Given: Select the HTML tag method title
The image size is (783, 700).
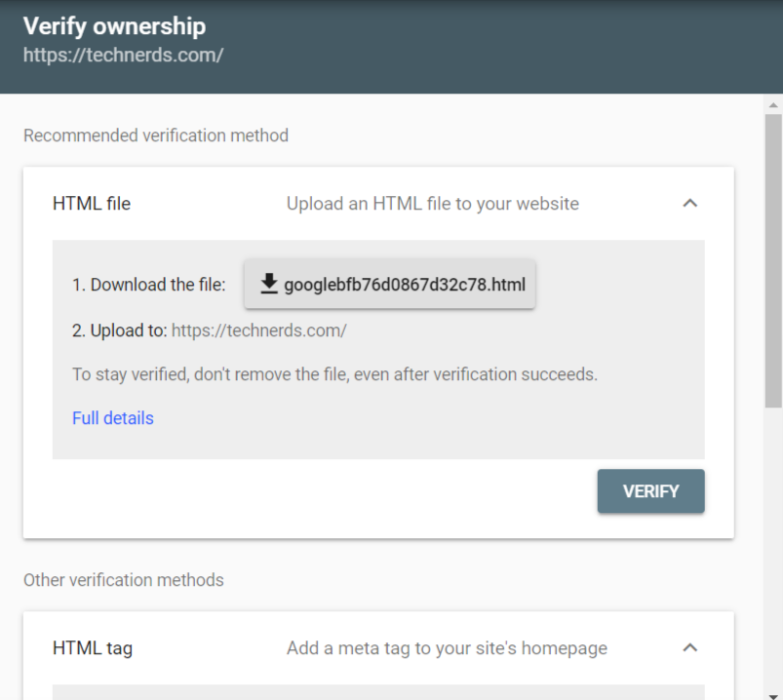Looking at the screenshot, I should tap(93, 648).
